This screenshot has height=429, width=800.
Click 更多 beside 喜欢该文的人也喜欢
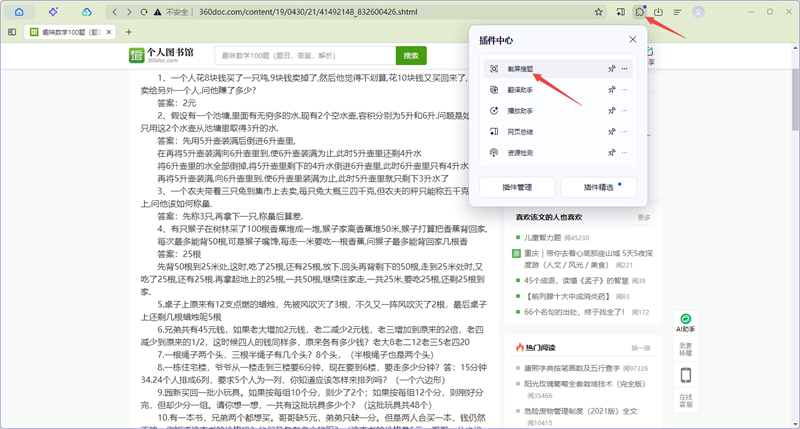644,217
